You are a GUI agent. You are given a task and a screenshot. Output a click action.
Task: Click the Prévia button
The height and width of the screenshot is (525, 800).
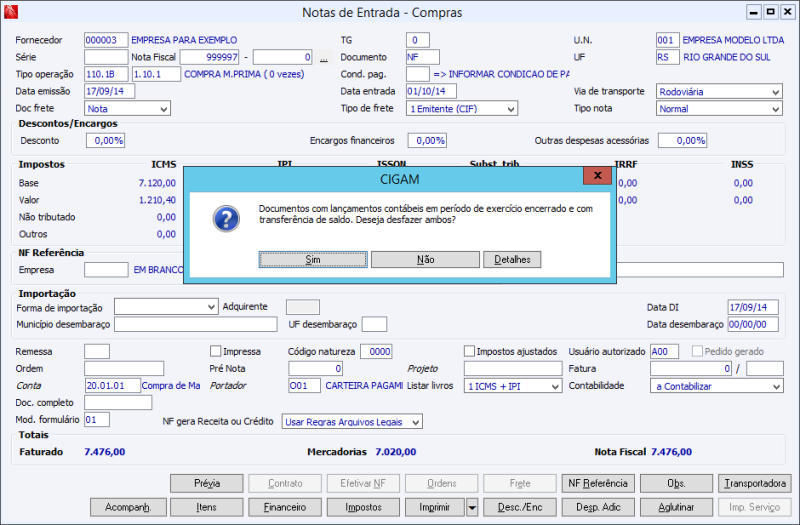pyautogui.click(x=207, y=483)
